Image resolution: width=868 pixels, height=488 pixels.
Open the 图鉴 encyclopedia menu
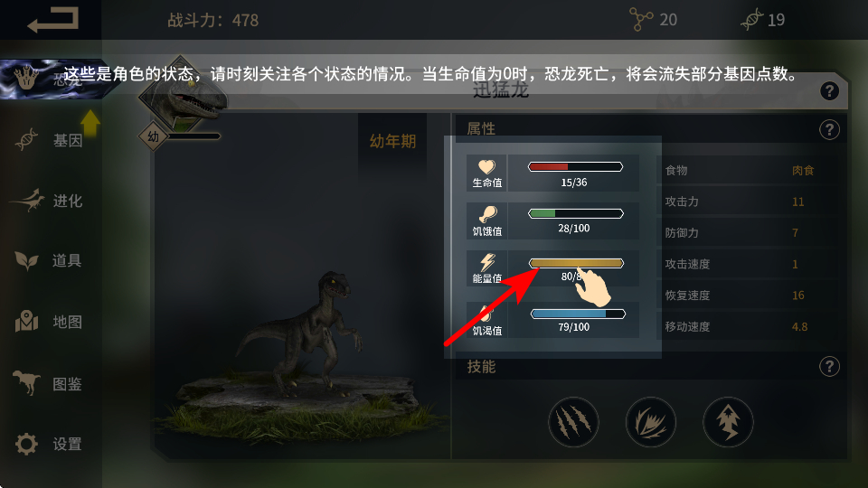coord(50,383)
